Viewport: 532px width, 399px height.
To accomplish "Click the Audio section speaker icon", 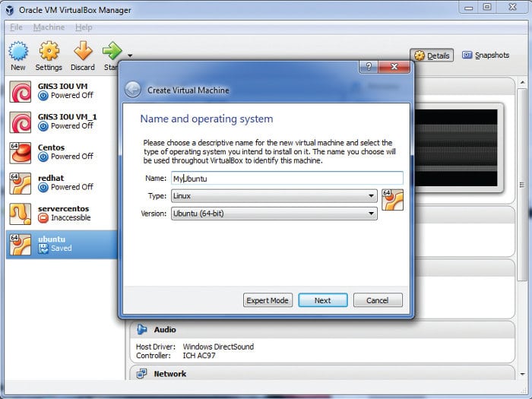I will [142, 329].
